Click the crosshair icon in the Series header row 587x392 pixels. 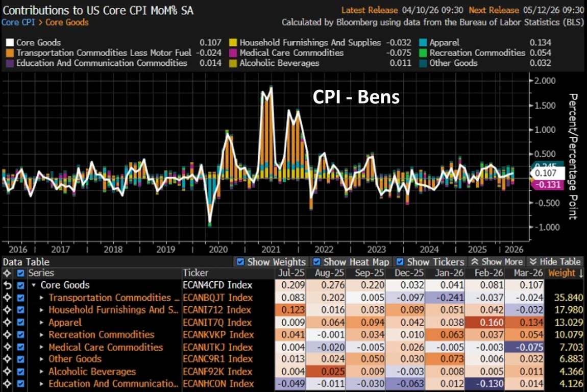coord(7,273)
